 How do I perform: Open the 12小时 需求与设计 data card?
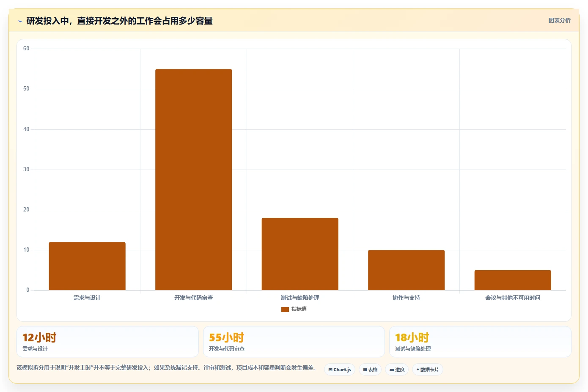click(107, 342)
